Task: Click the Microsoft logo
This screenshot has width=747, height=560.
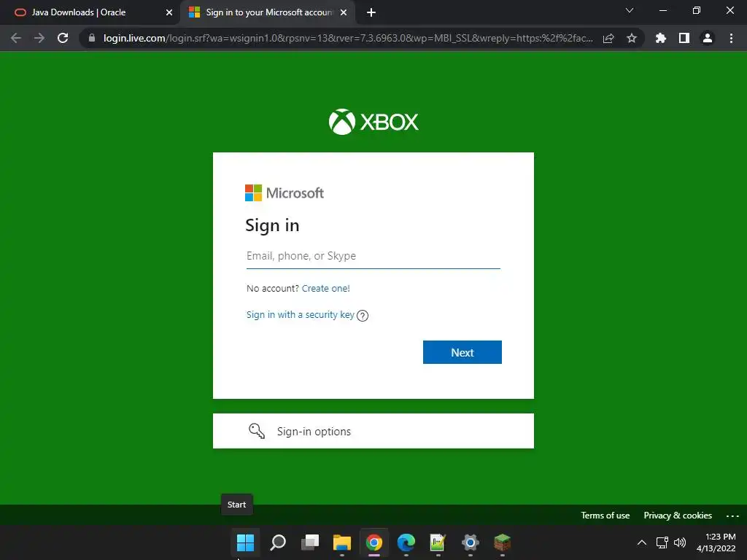Action: (x=285, y=192)
